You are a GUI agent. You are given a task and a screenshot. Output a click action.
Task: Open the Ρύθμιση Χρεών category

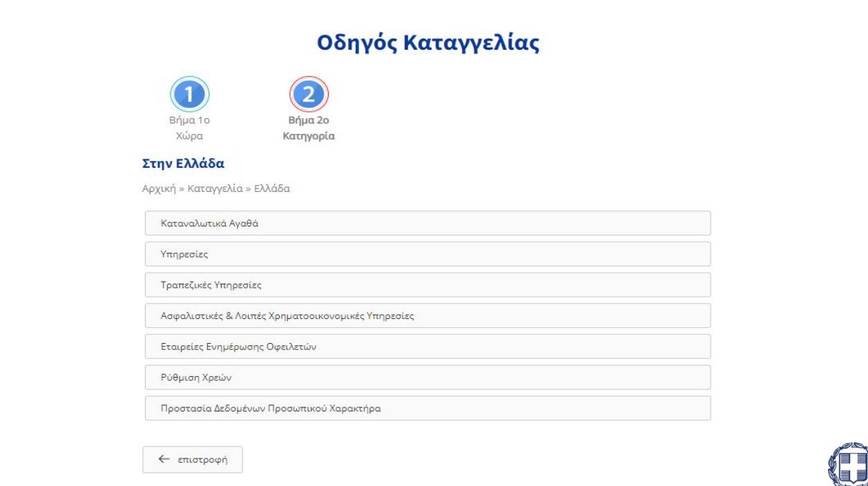point(427,377)
